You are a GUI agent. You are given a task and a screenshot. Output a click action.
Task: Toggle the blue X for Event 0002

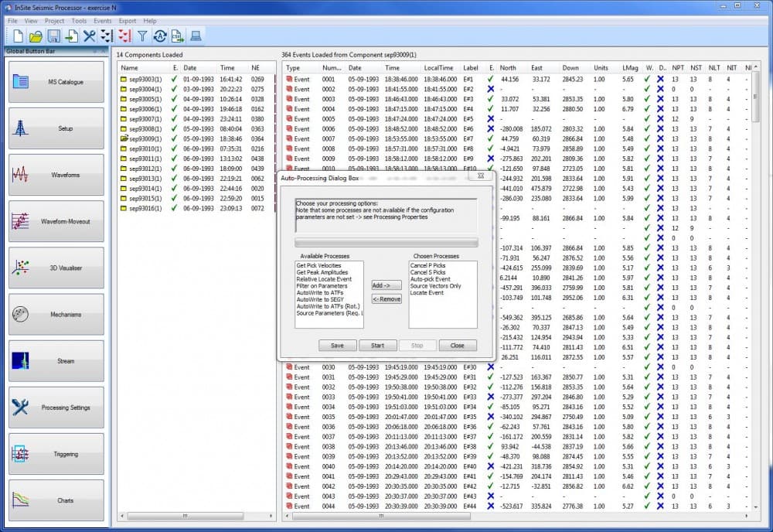[x=491, y=88]
